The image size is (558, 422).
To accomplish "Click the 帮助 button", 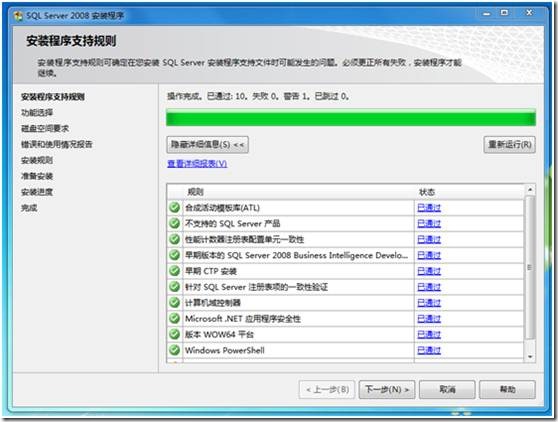I will pos(507,390).
